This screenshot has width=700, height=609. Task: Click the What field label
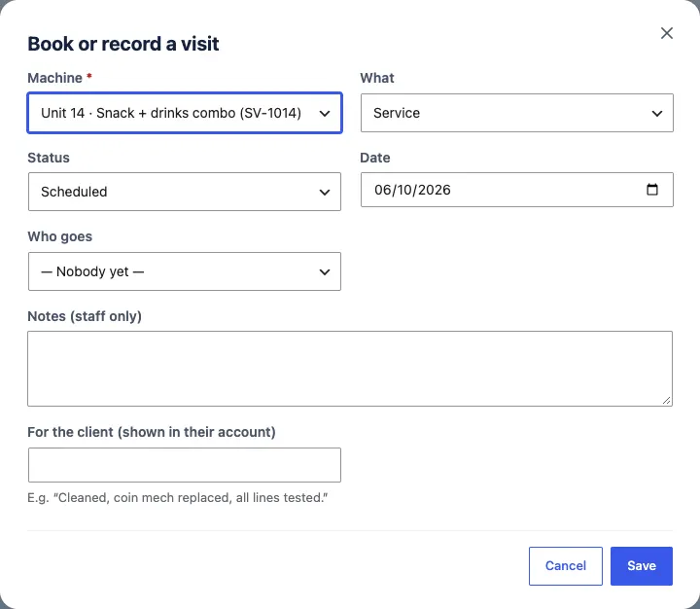click(377, 78)
